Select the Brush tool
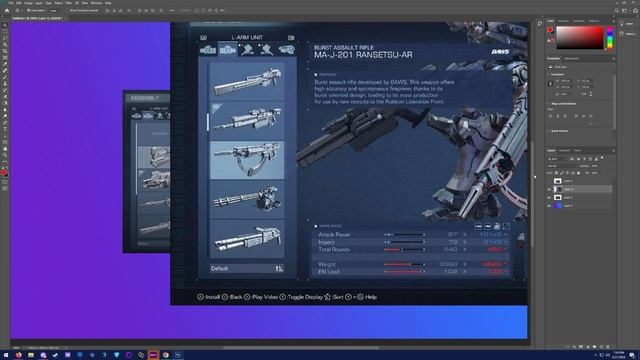Screen dimensions: 640x360 [x=4, y=77]
